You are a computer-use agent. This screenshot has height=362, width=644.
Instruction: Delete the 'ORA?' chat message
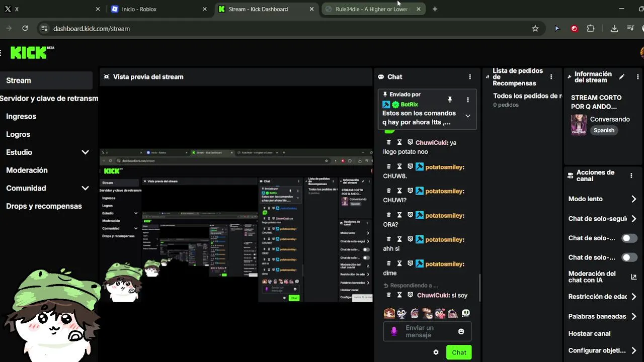click(388, 215)
